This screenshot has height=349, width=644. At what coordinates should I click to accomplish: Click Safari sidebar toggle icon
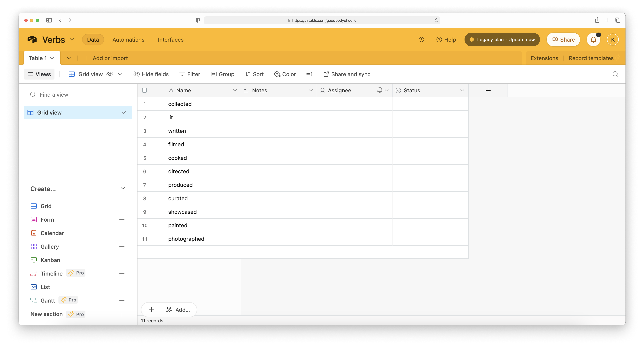click(49, 20)
